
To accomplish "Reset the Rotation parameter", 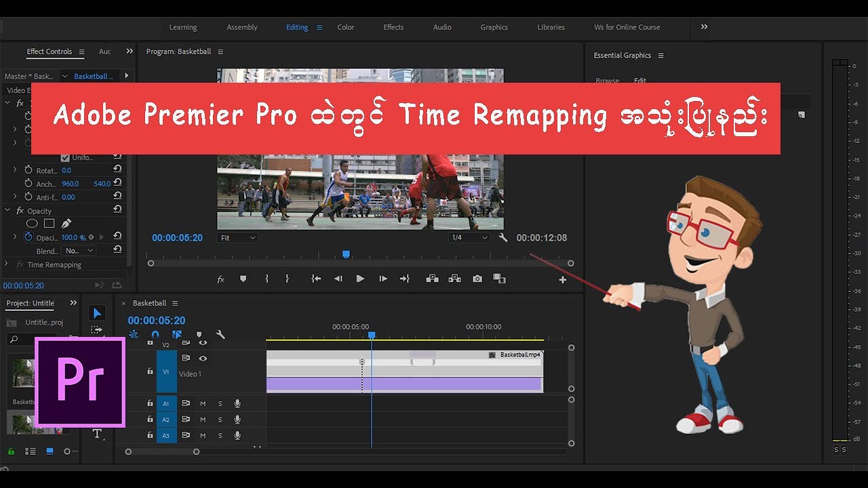I will click(x=117, y=169).
